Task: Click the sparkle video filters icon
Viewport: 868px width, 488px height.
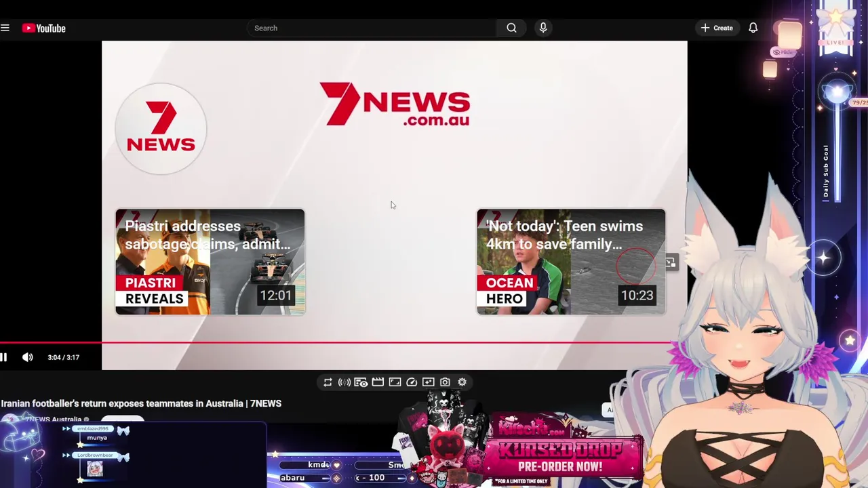Action: pos(428,382)
